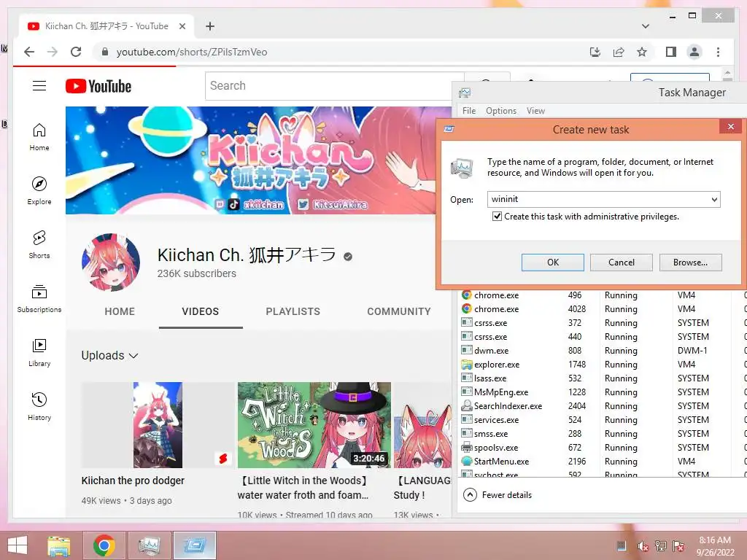Click Kiichan channel avatar
The width and height of the screenshot is (747, 560).
pos(111,262)
